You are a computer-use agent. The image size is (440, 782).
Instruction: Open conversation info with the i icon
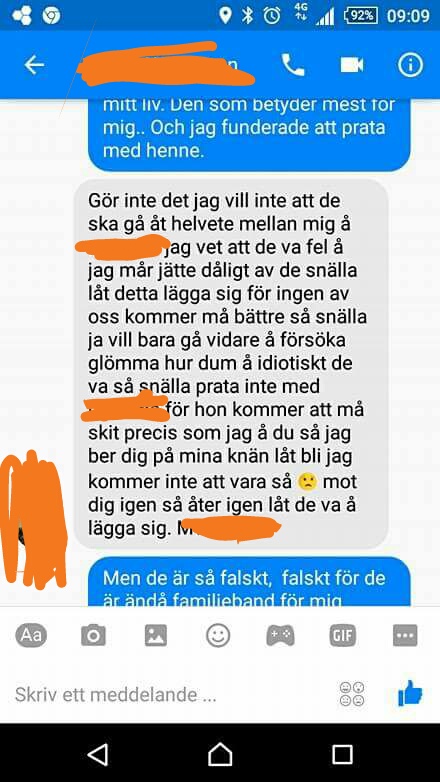[411, 65]
